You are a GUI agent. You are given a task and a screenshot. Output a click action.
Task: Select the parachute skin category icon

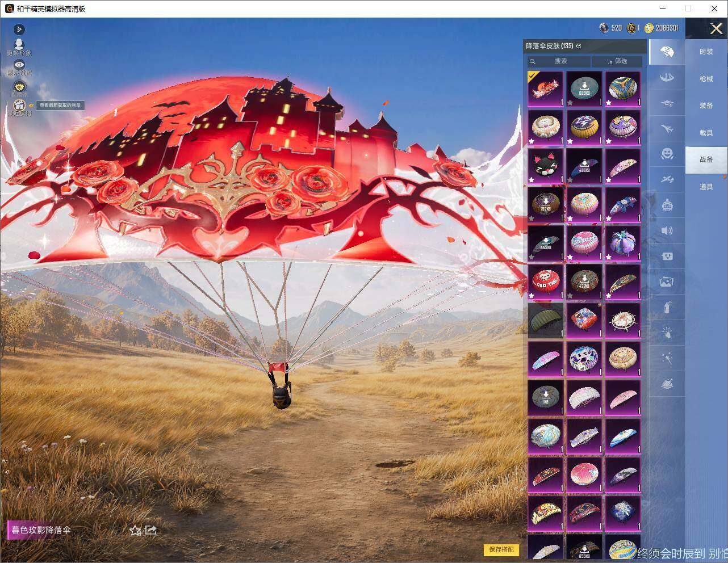pos(667,52)
